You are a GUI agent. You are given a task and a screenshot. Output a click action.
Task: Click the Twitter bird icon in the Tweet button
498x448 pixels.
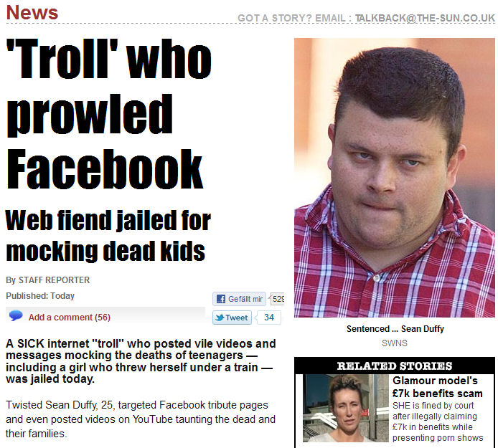[220, 318]
